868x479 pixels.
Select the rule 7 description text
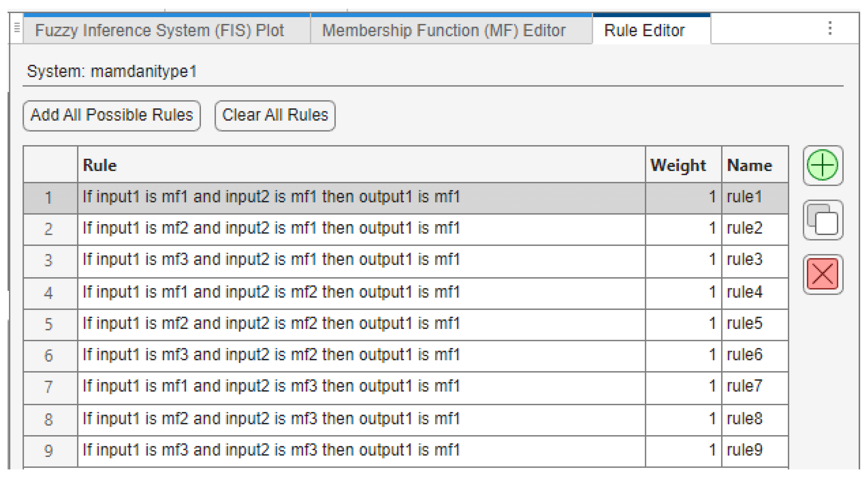[x=271, y=386]
